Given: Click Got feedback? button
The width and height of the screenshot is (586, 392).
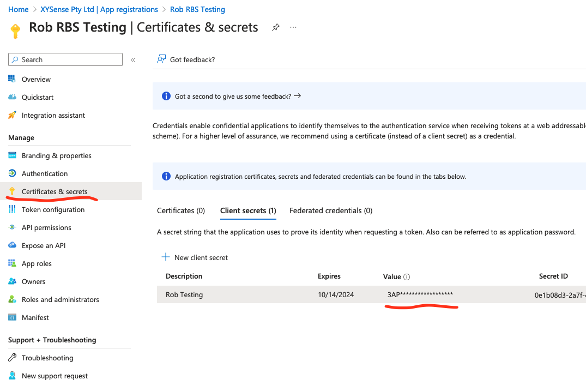Looking at the screenshot, I should (x=186, y=59).
